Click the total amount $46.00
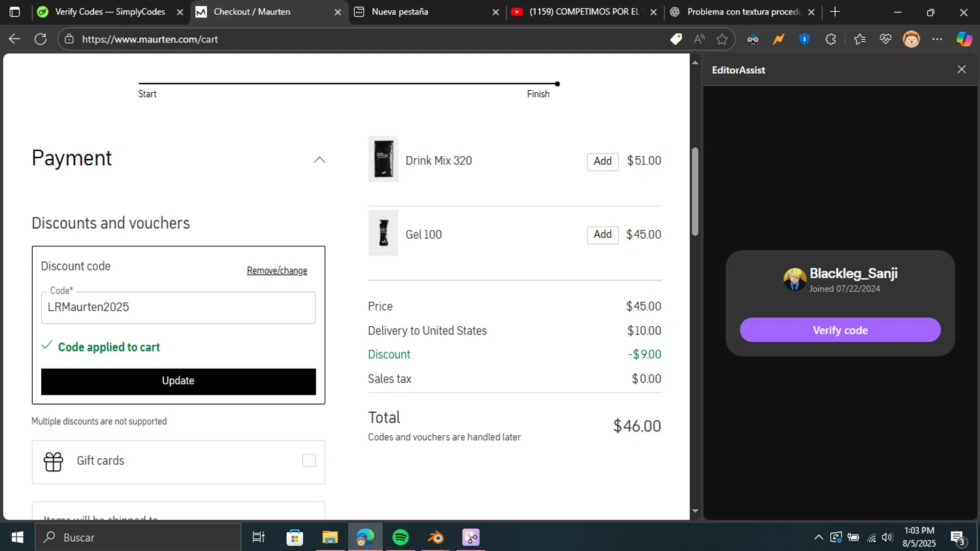This screenshot has height=551, width=980. 637,426
